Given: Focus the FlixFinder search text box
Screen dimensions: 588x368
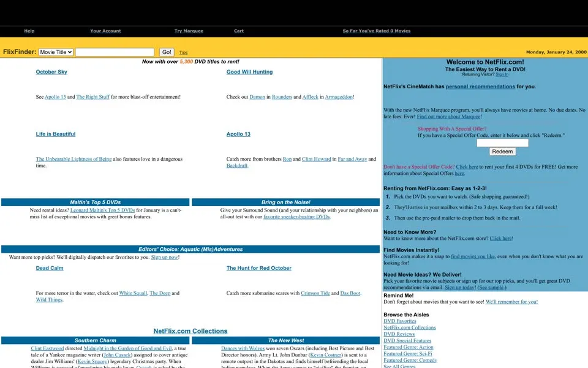Looking at the screenshot, I should pos(115,52).
